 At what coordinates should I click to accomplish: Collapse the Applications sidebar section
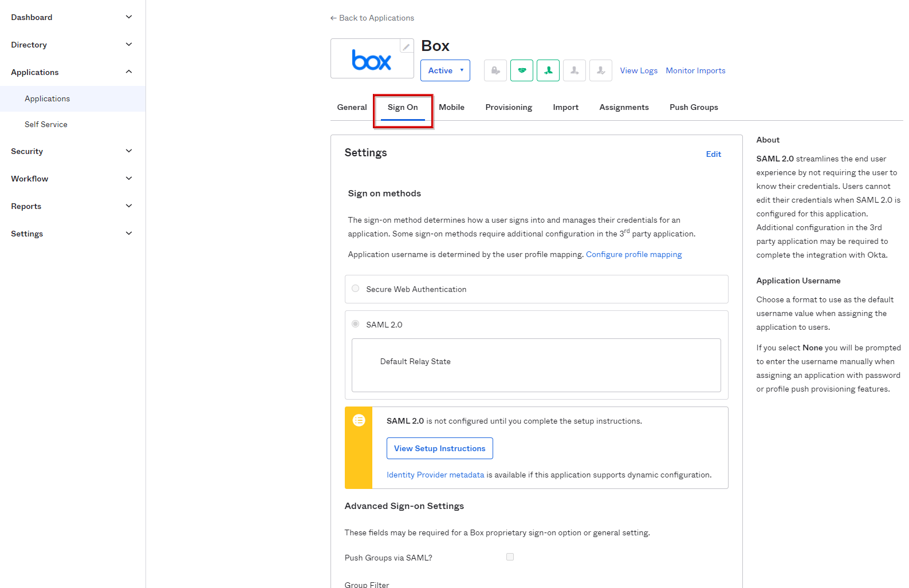(x=73, y=72)
